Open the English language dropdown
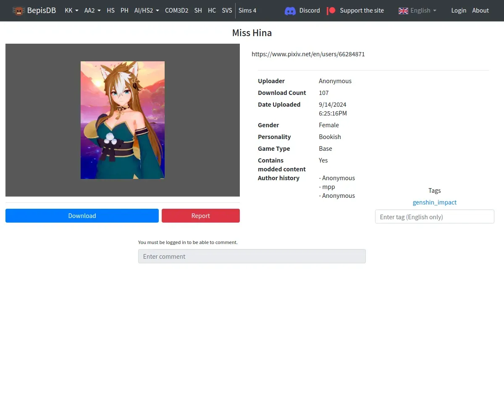 click(423, 10)
